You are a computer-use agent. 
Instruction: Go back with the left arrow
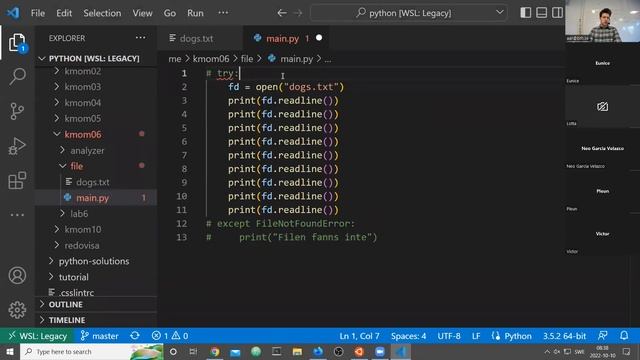[282, 13]
